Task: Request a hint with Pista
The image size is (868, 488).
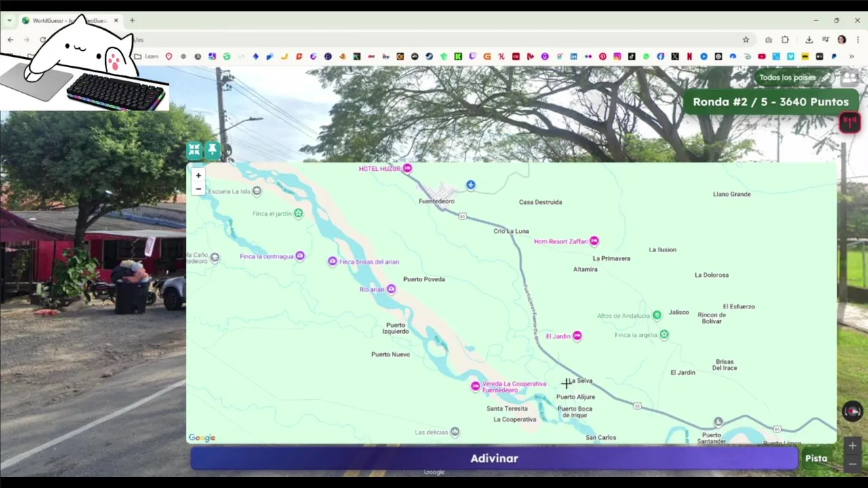Action: pyautogui.click(x=816, y=458)
